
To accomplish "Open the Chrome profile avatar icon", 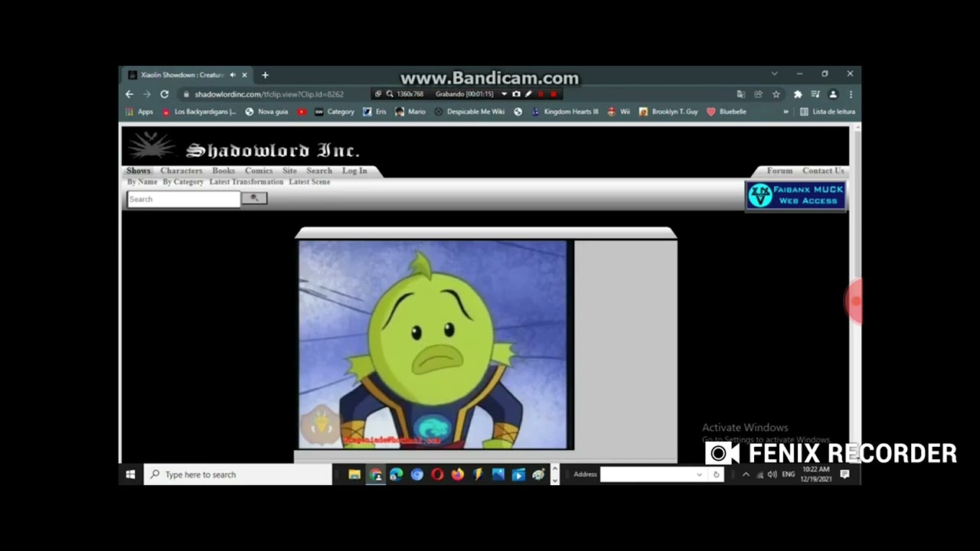I will (833, 94).
